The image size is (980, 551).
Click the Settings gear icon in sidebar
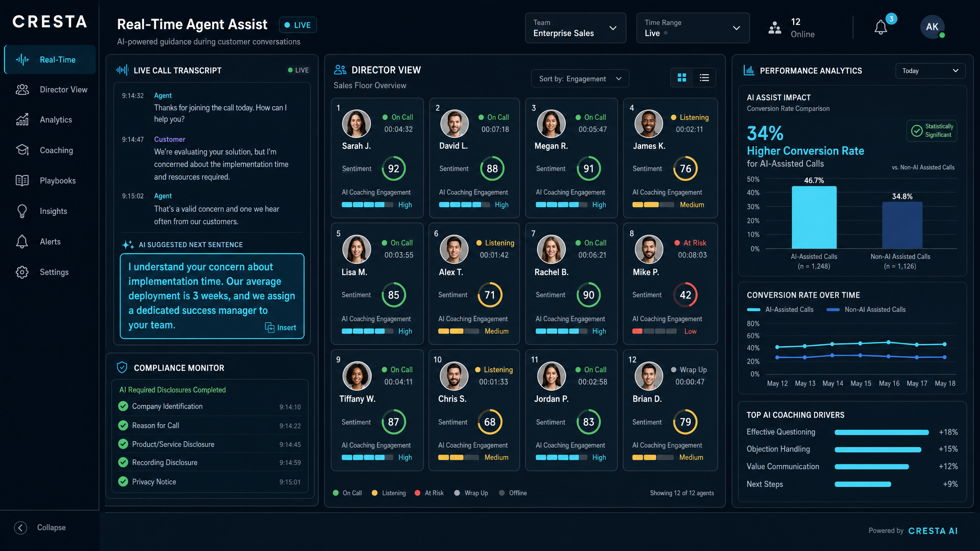(x=22, y=272)
